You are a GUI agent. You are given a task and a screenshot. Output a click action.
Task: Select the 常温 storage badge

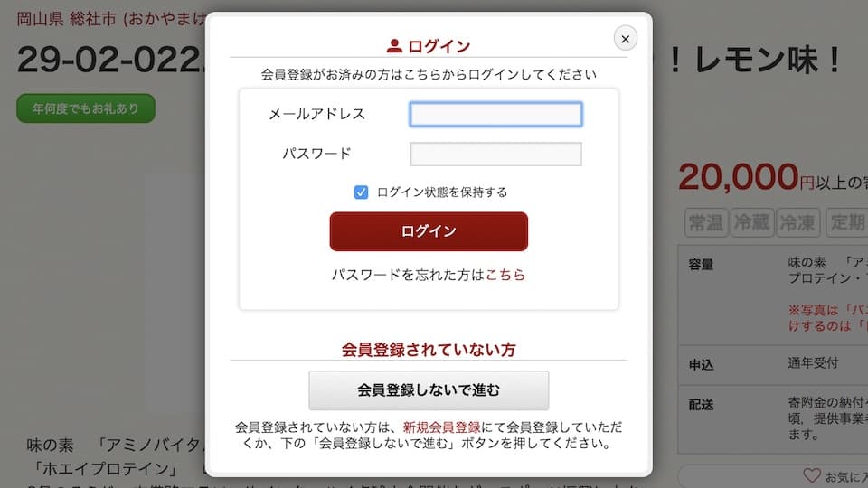click(706, 223)
